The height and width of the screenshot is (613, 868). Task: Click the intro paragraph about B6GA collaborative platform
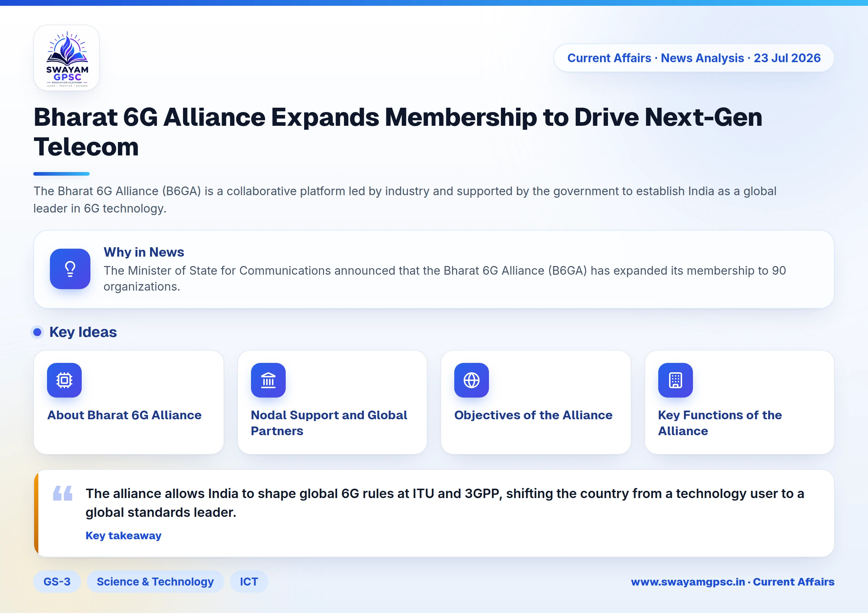404,200
